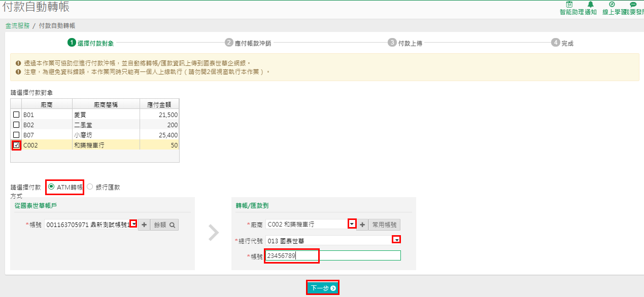
Task: Click the 帳號 field containing 23456789
Action: [333, 256]
